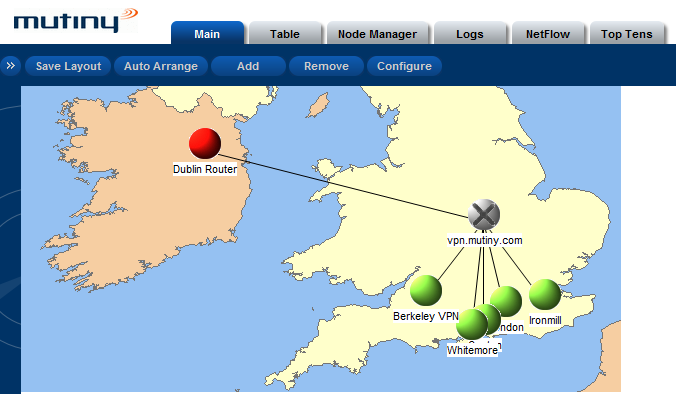Click the vpn.mutiny.com label

pyautogui.click(x=485, y=240)
